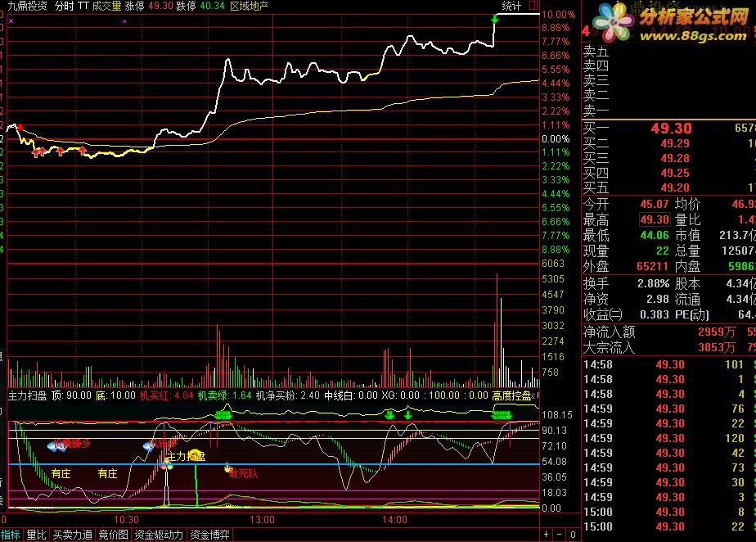Click the fish icon near the 10:30 indicator rise
756x542 pixels.
[150, 445]
